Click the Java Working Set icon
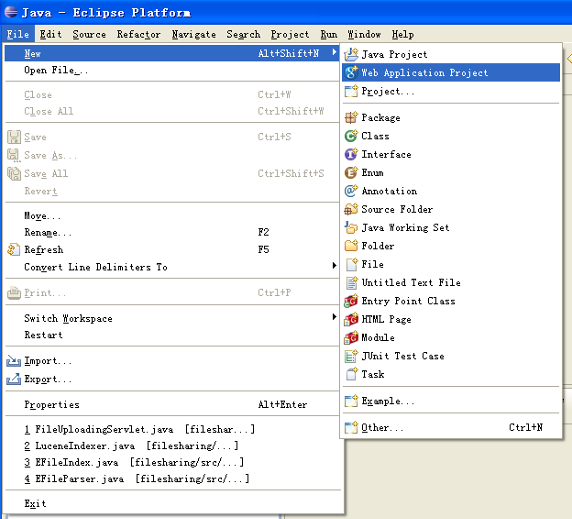 351,227
